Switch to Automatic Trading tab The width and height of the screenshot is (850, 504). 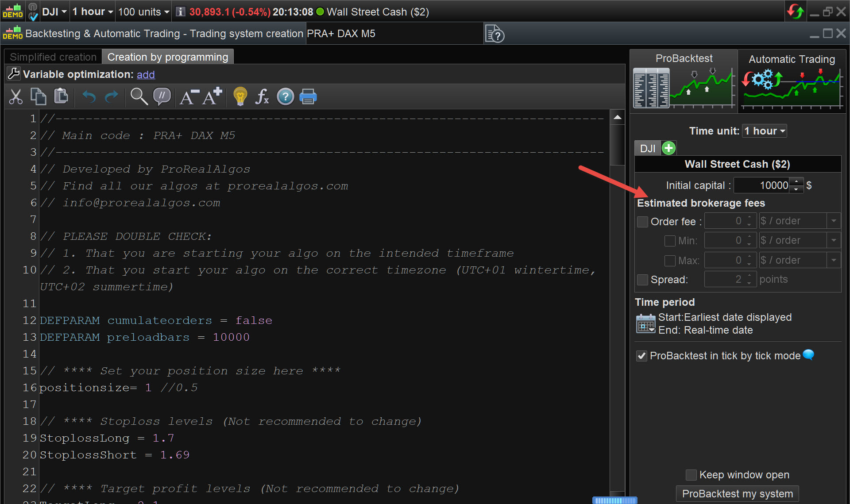[x=792, y=59]
